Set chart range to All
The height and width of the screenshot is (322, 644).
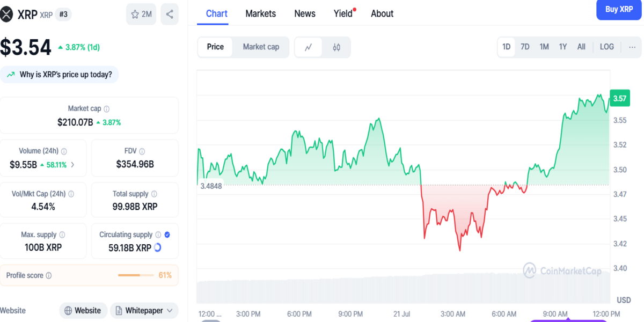[x=581, y=47]
